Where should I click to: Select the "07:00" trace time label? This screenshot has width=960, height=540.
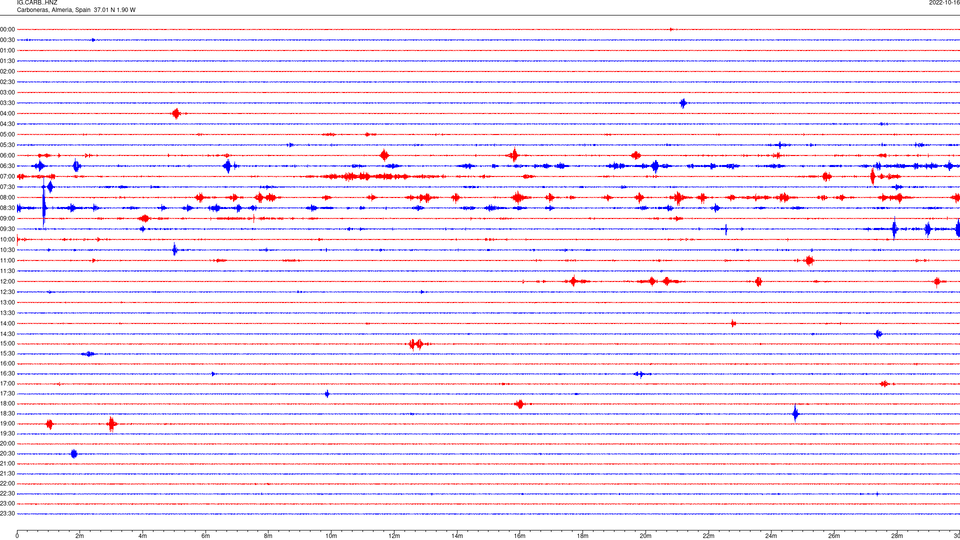7,176
